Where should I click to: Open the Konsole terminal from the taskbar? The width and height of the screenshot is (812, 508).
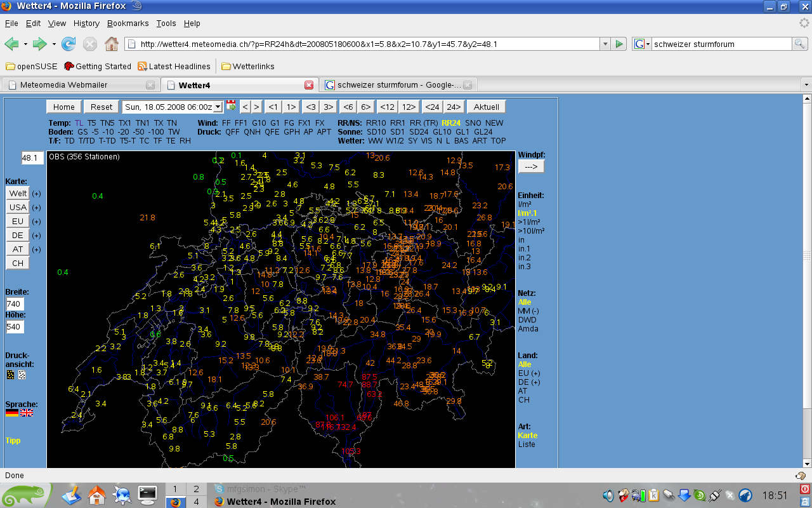(147, 495)
